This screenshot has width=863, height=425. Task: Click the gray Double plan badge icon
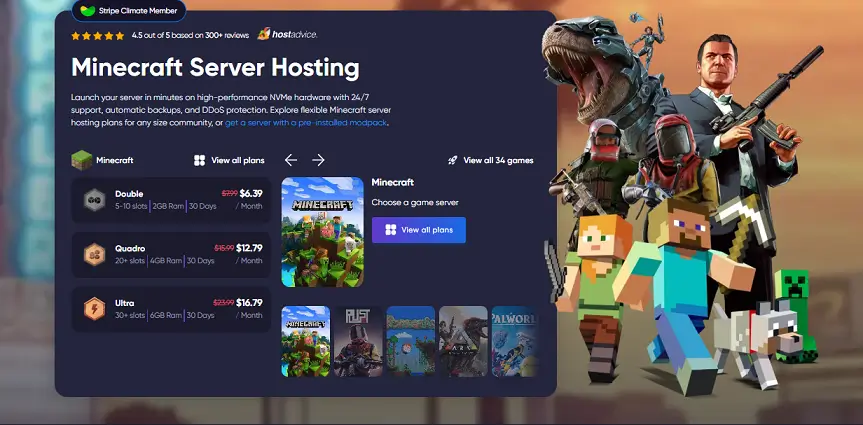[95, 198]
